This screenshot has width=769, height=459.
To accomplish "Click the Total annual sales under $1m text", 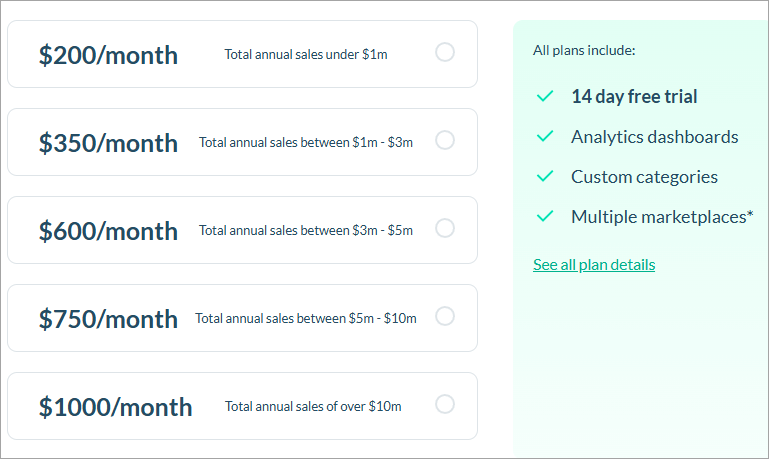I will 305,54.
